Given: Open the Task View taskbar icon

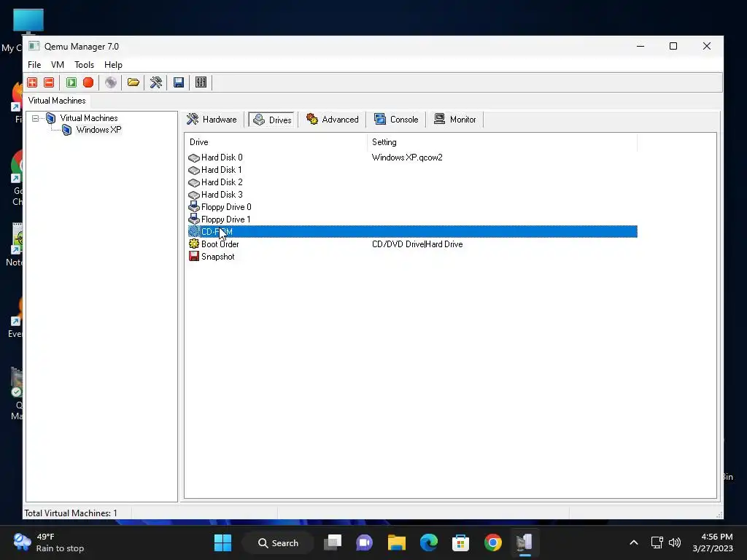Looking at the screenshot, I should [x=333, y=542].
